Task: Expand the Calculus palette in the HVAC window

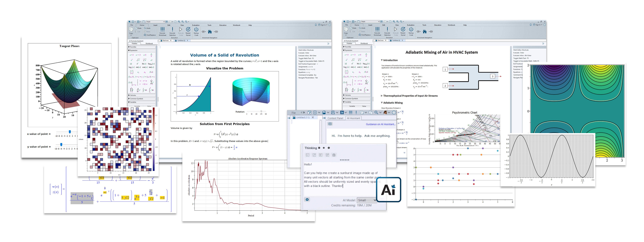Action: (348, 95)
